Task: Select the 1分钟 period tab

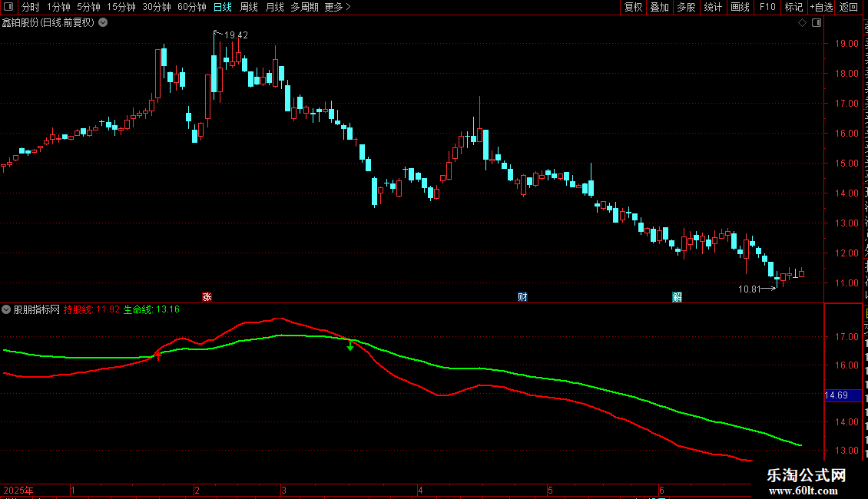Action: point(58,7)
